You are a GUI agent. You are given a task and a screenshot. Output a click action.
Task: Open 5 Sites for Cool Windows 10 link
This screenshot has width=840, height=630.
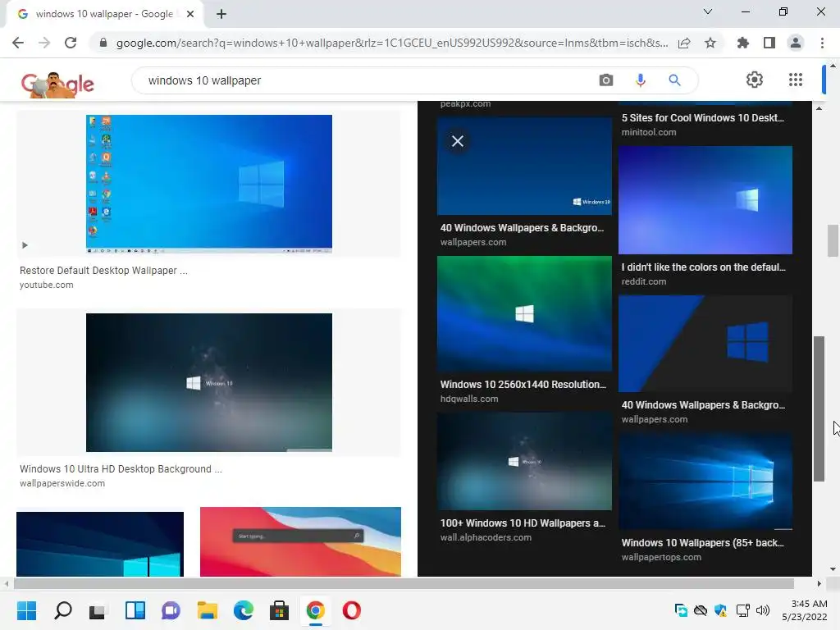(702, 118)
